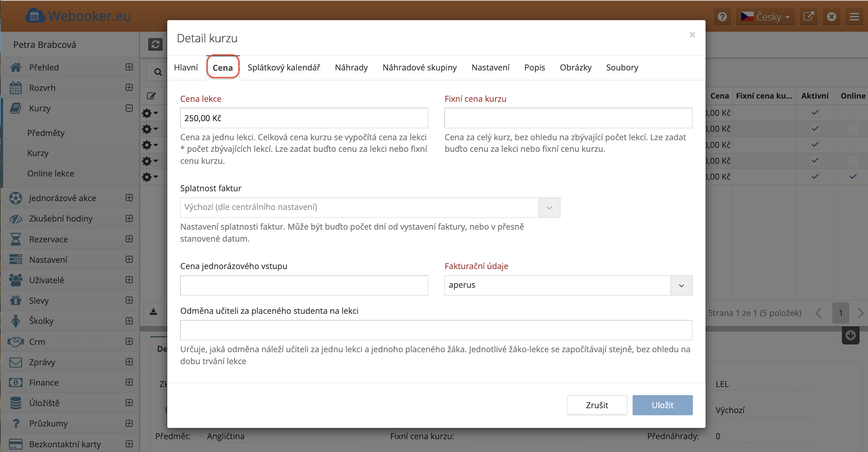Image resolution: width=868 pixels, height=452 pixels.
Task: Toggle Aktivní checkmark in first row
Action: click(815, 113)
